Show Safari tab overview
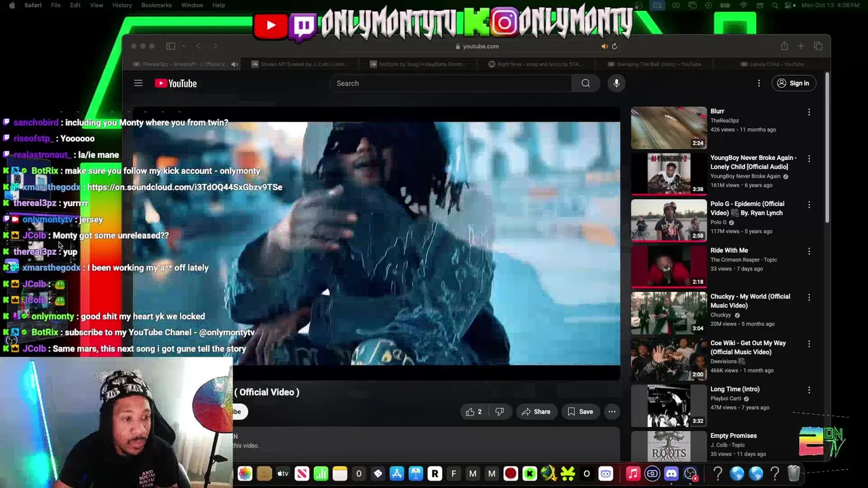Image resolution: width=868 pixels, height=488 pixels. click(x=818, y=46)
